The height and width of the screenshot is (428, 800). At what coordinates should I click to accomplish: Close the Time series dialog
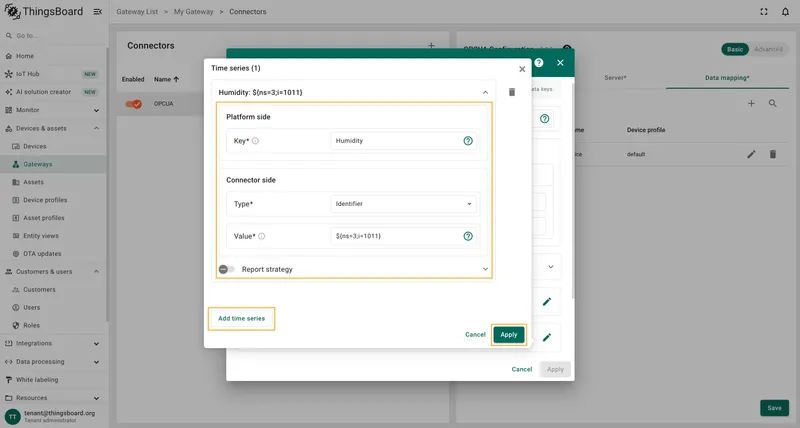[522, 69]
